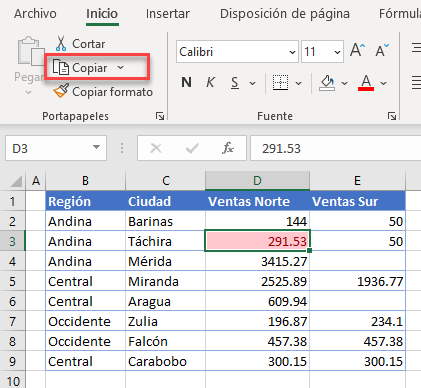The height and width of the screenshot is (388, 421).
Task: Select cell containing Mérida
Action: 166,261
